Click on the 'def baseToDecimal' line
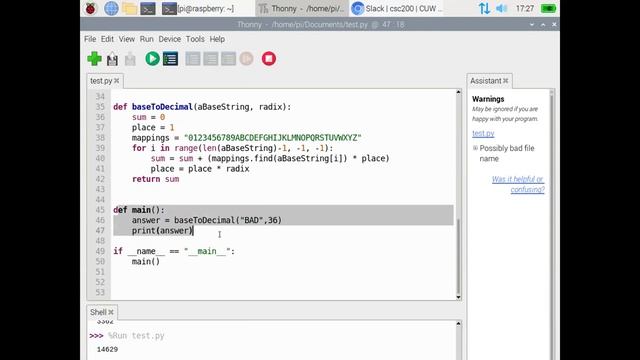This screenshot has height=360, width=640. tap(202, 107)
